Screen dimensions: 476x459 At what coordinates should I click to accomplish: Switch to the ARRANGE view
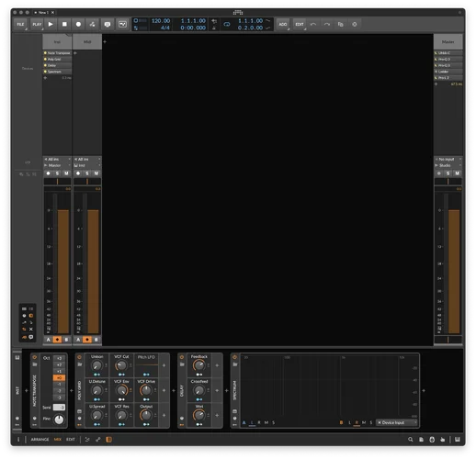point(40,440)
